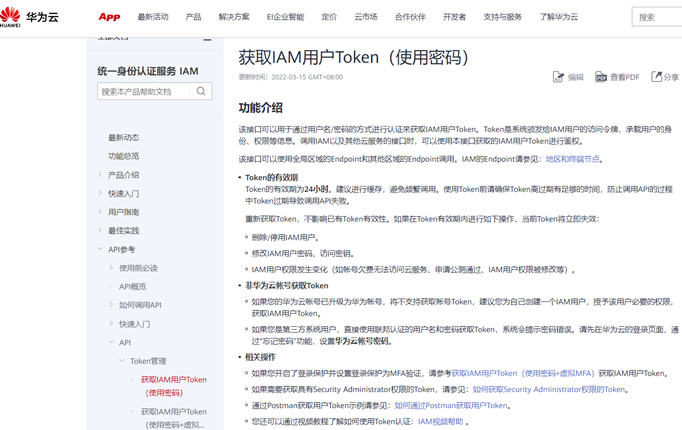The height and width of the screenshot is (430, 682).
Task: Open the IAM视频帮助 link
Action: (441, 422)
